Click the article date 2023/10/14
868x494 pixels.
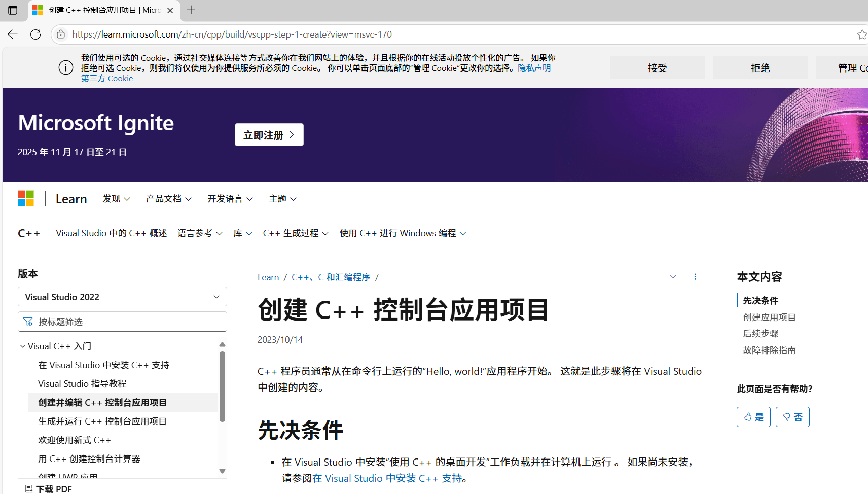point(280,340)
